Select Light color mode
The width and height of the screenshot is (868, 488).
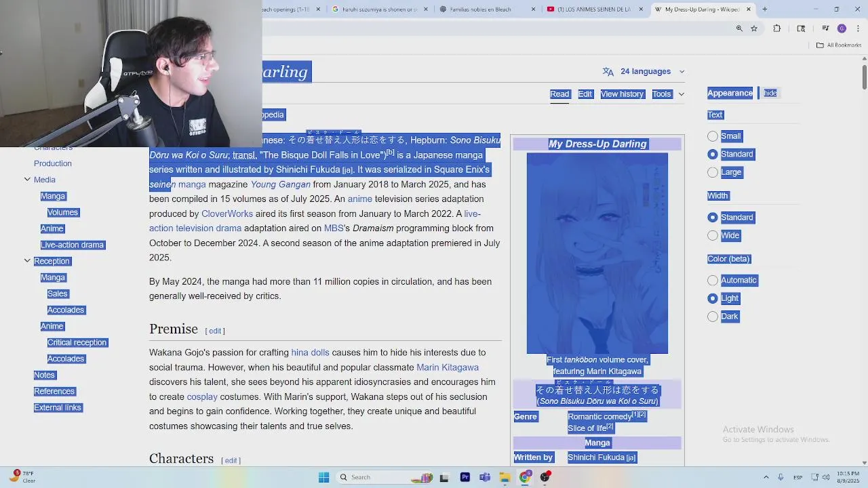point(713,298)
